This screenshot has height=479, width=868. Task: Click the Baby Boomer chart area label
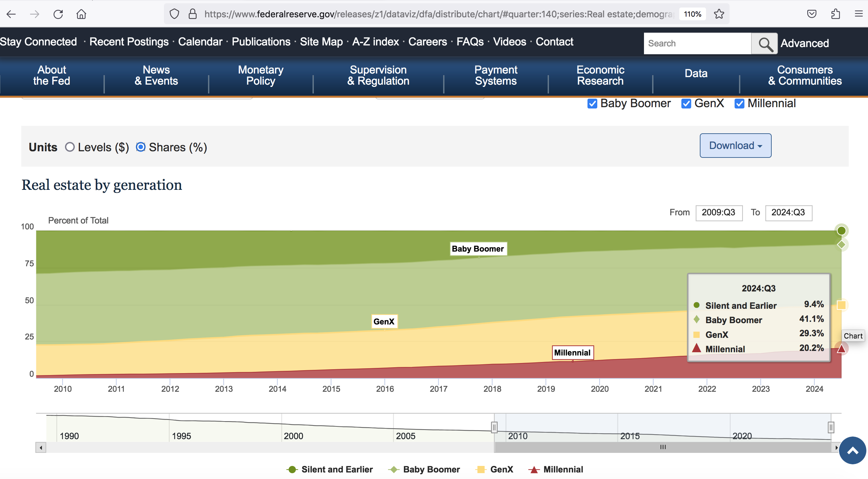pyautogui.click(x=478, y=249)
